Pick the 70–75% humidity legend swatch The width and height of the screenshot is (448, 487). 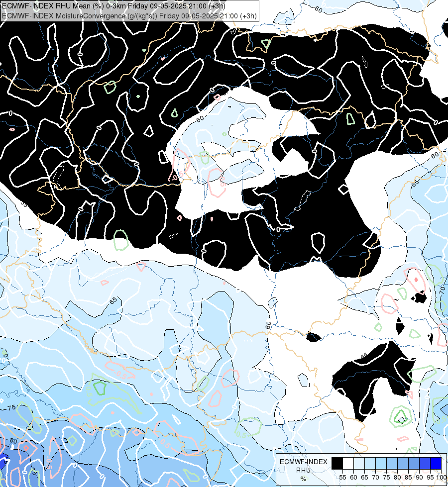pyautogui.click(x=381, y=463)
